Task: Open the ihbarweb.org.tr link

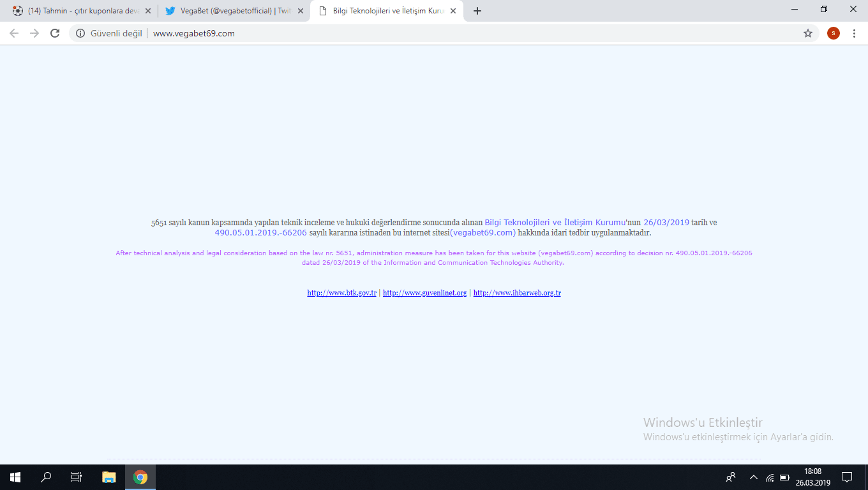Action: click(517, 293)
